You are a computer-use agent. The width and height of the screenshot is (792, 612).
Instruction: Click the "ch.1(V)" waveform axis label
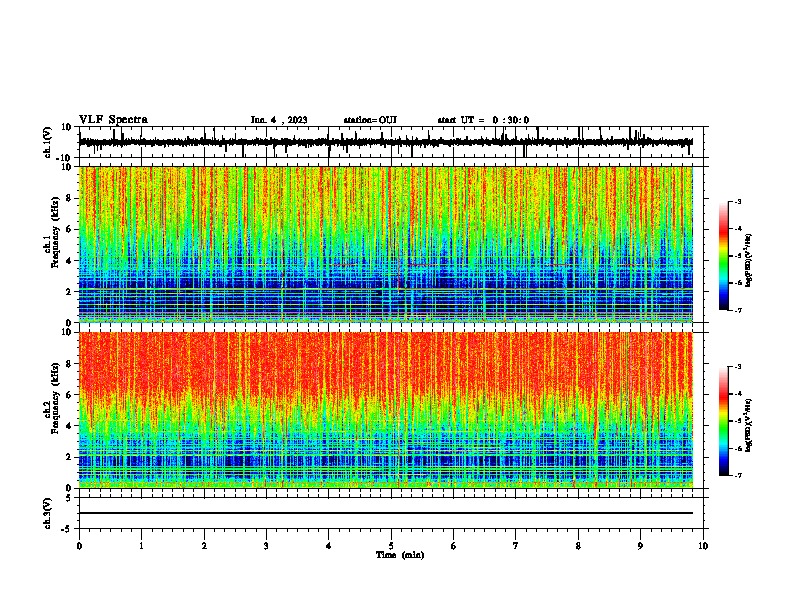(47, 142)
